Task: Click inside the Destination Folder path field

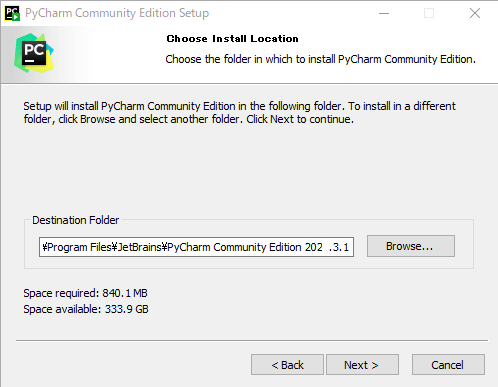Action: coord(196,247)
